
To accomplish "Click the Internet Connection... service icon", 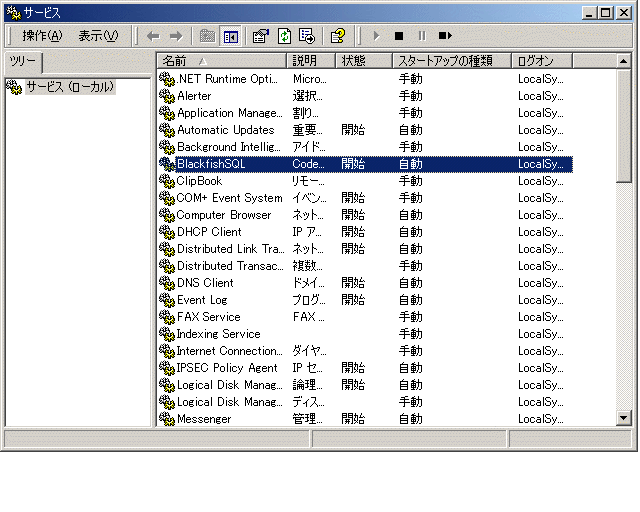I will (x=167, y=351).
